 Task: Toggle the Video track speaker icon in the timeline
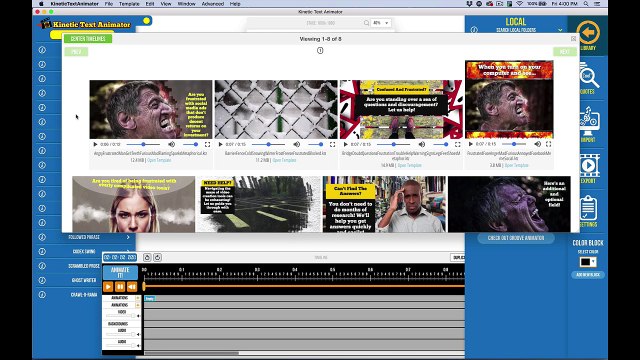pyautogui.click(x=138, y=316)
